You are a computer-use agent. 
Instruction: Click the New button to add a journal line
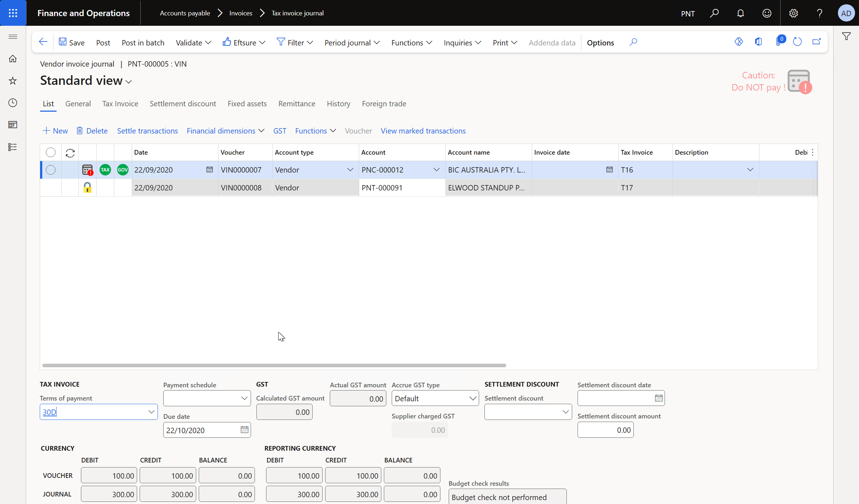click(x=55, y=131)
